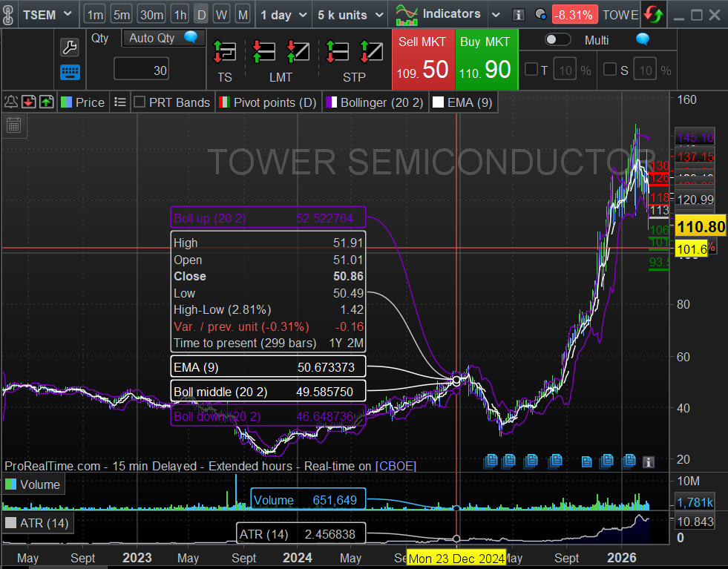The image size is (728, 569).
Task: Select the 30m timeframe tab
Action: (x=151, y=15)
